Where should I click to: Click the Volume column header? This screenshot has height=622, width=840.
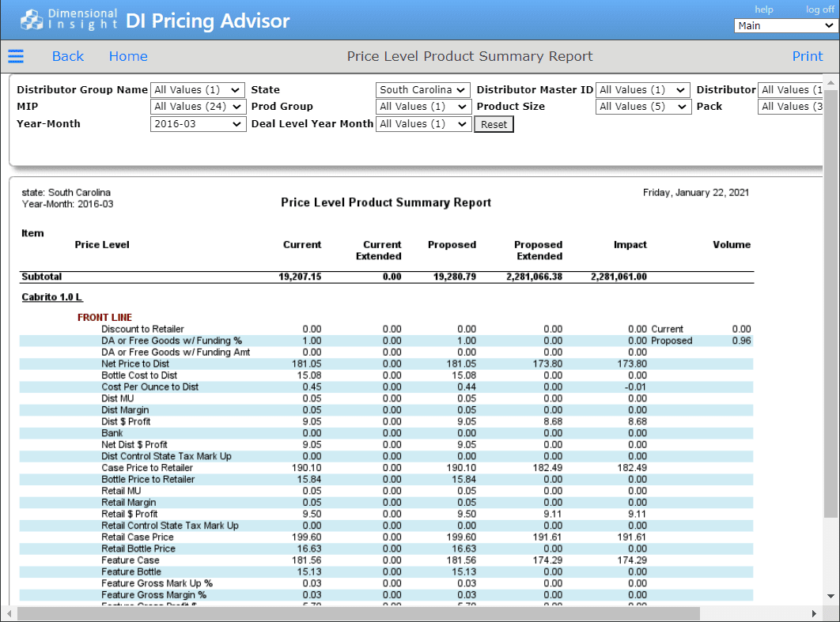pos(732,245)
